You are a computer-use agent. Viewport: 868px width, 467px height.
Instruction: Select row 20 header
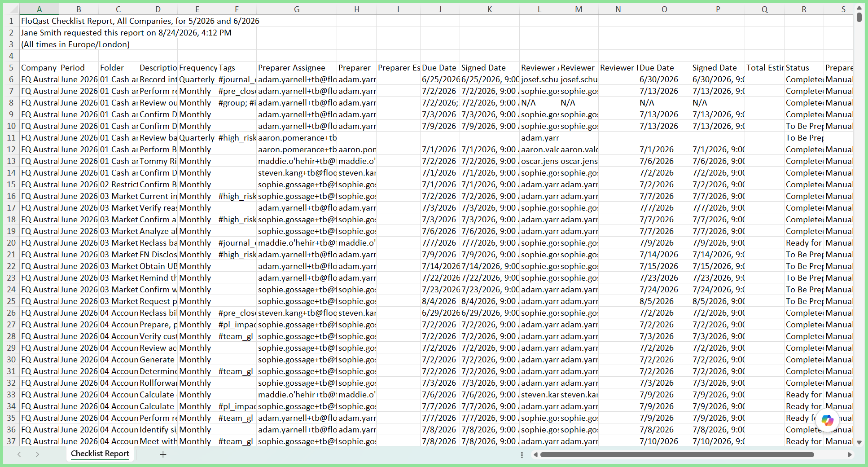(11, 243)
